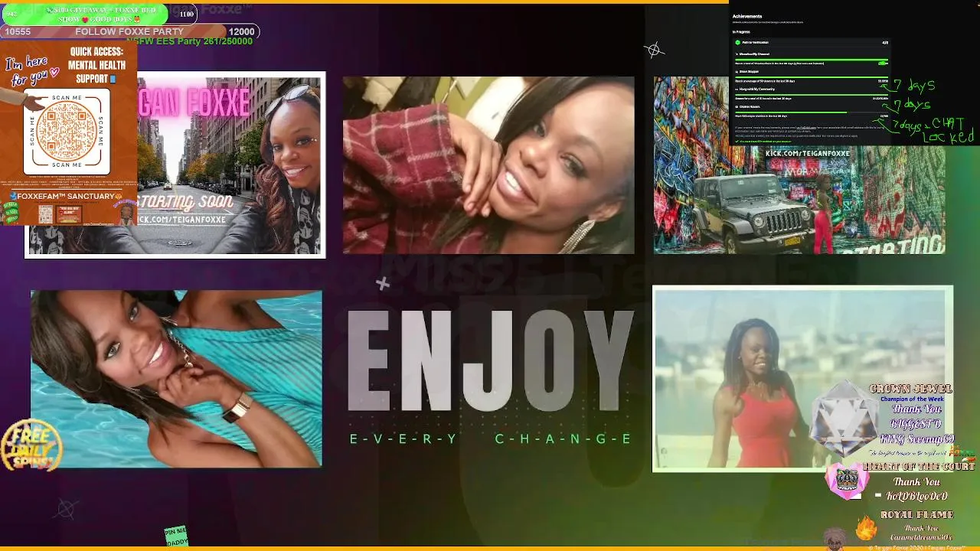980x551 pixels.
Task: Click the FoxxeFam Sanctuary banner text
Action: [65, 196]
